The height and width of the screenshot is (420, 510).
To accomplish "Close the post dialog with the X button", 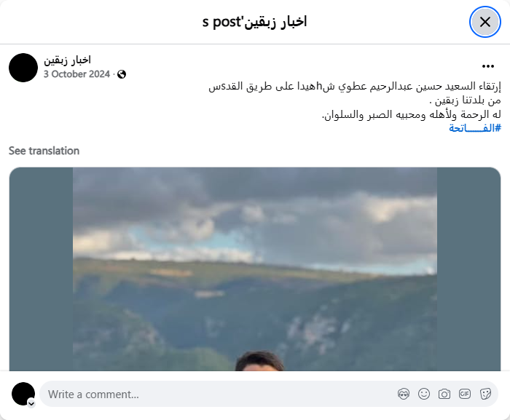I will click(484, 22).
